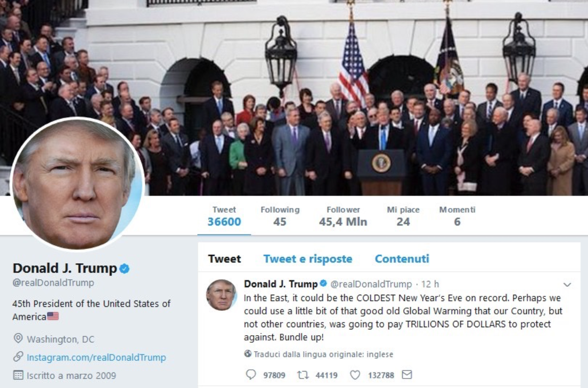Click the link chain icon beside Instagram URL
This screenshot has height=388, width=588.
coord(18,357)
